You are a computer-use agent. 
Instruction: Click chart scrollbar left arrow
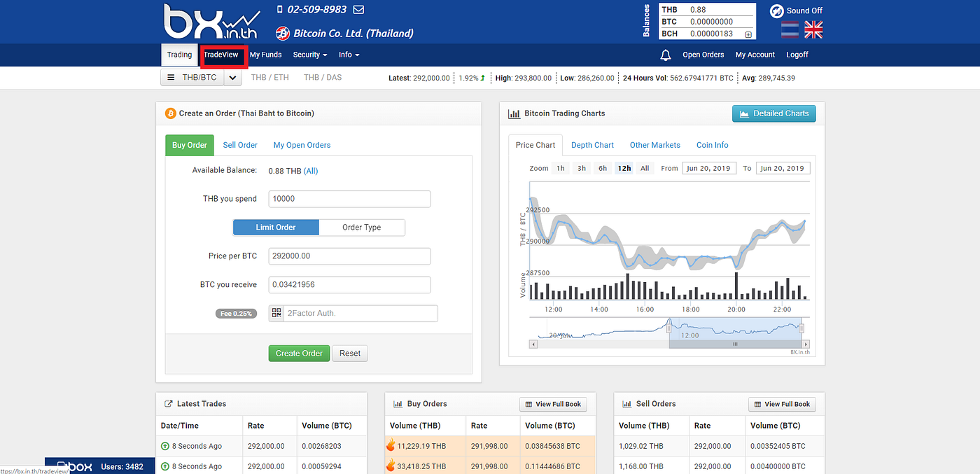coord(533,344)
